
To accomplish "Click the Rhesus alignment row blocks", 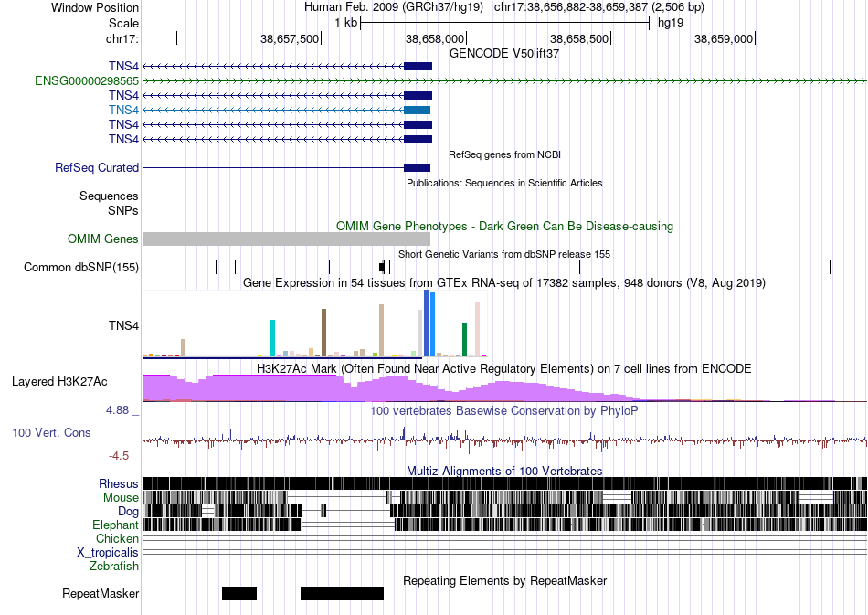I will tap(504, 483).
